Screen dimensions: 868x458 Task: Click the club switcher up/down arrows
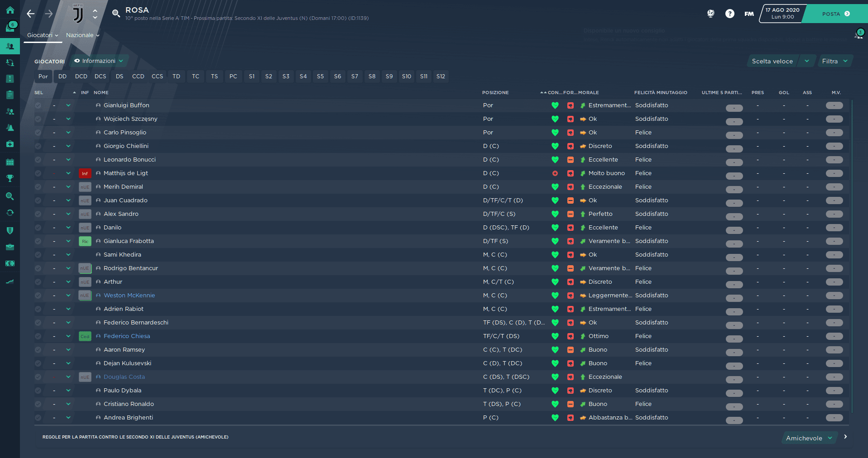point(95,14)
